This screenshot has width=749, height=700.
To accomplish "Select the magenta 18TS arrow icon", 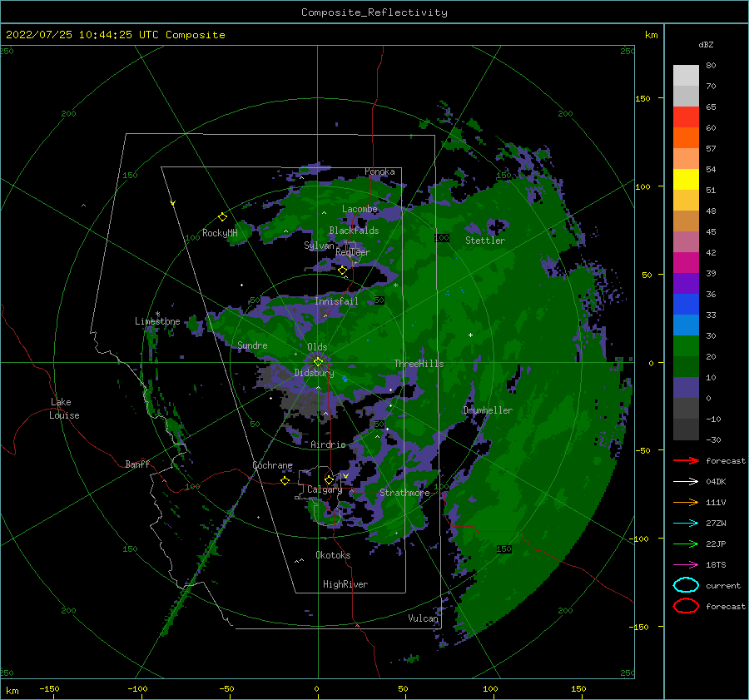I will (x=686, y=564).
